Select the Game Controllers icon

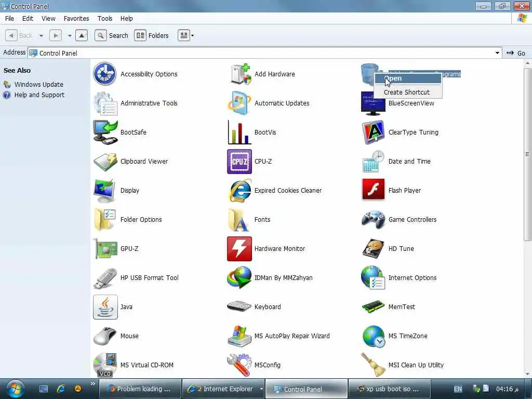click(373, 220)
